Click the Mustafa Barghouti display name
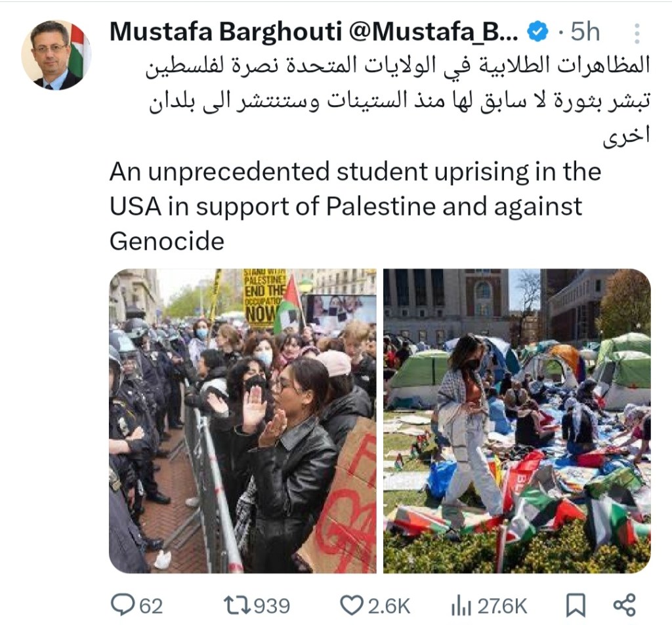This screenshot has height=625, width=672. (x=226, y=32)
